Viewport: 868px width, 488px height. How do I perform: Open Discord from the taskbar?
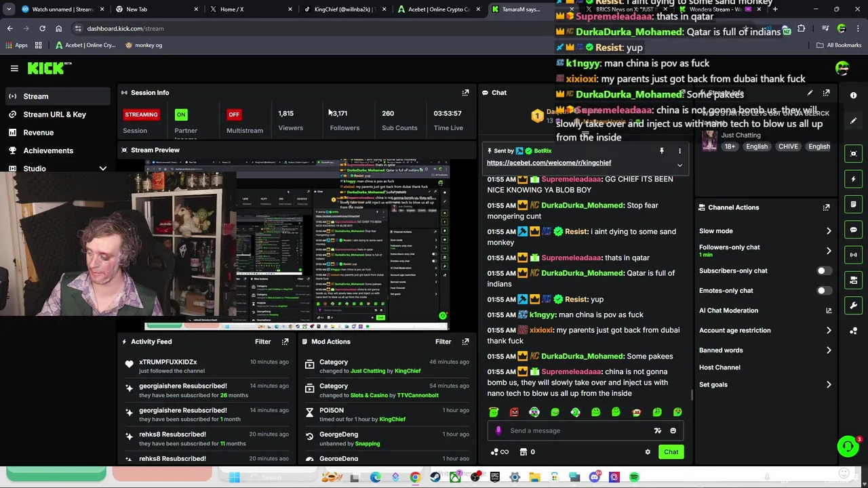(x=595, y=478)
